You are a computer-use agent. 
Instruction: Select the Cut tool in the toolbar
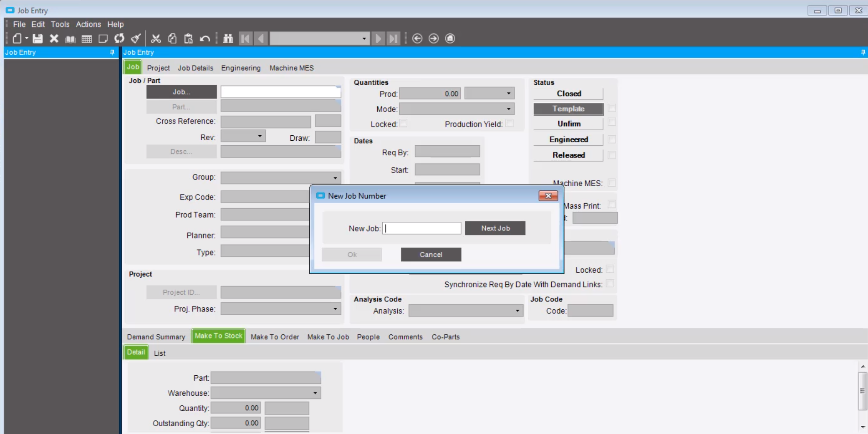pyautogui.click(x=156, y=39)
